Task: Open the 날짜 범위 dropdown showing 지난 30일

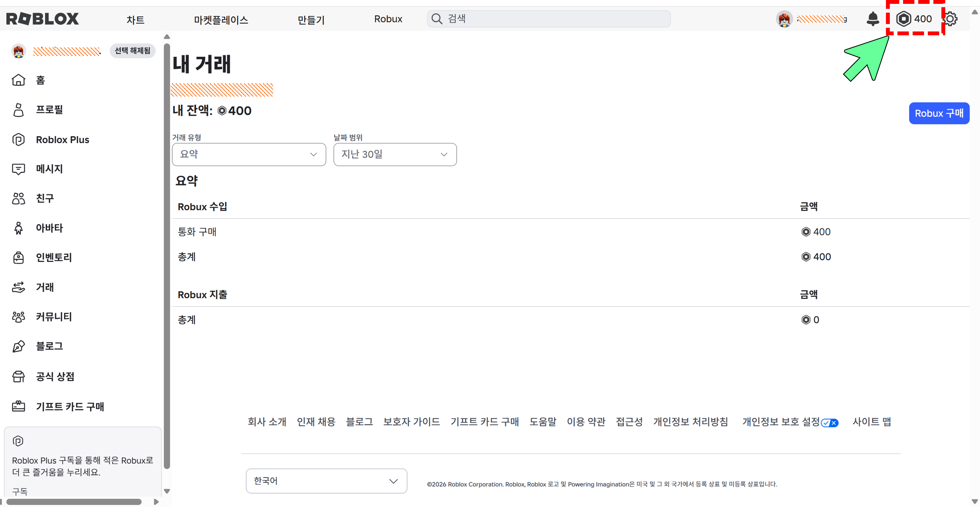Action: 395,154
